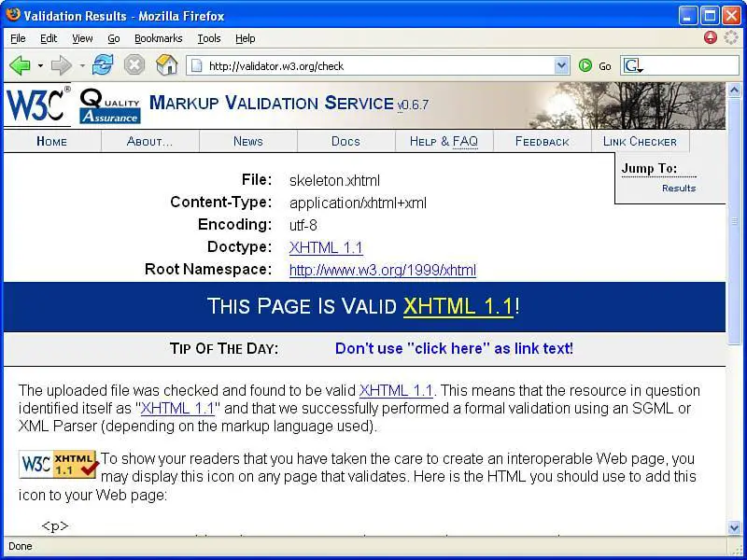Open the View menu

click(82, 38)
